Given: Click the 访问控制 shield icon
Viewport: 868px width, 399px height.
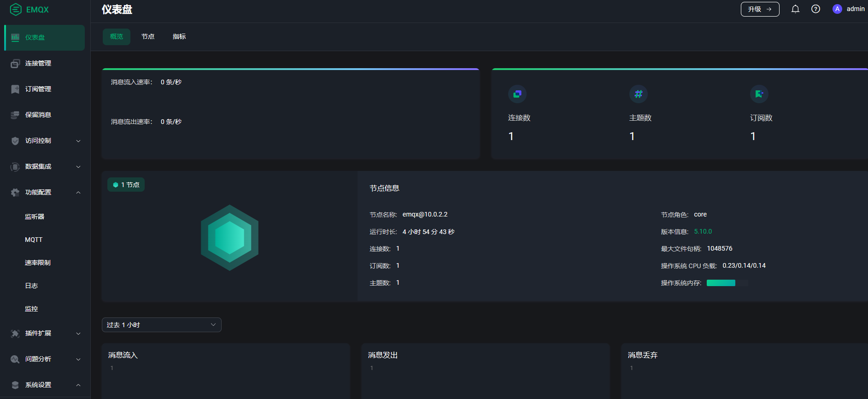Looking at the screenshot, I should 15,141.
